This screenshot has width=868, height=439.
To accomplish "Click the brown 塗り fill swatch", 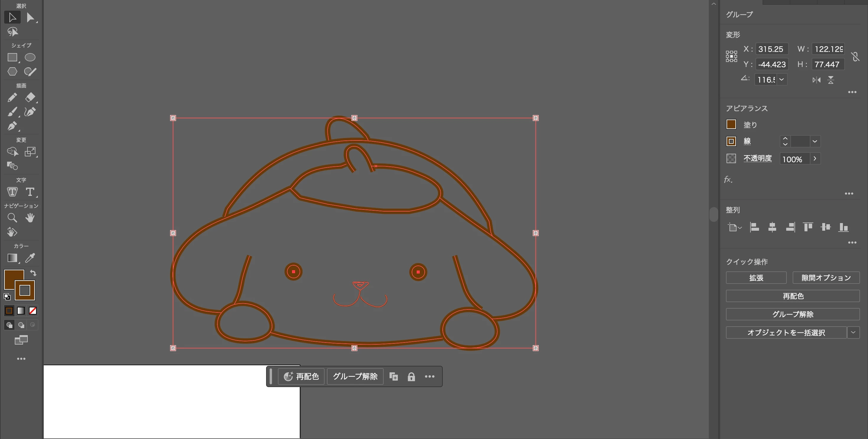I will 731,125.
